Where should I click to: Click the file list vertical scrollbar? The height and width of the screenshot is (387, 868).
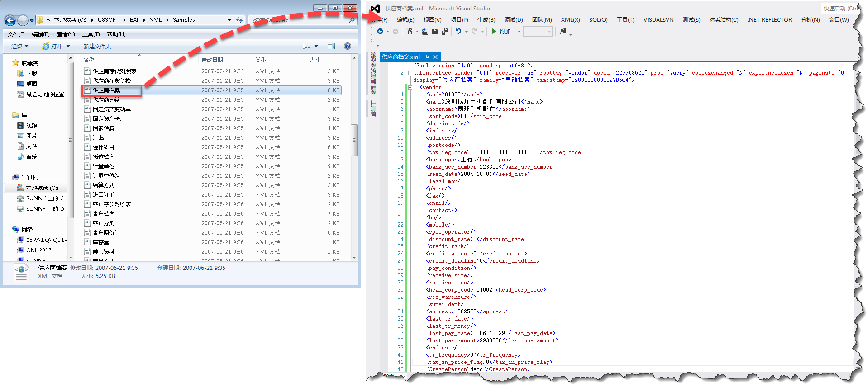354,140
